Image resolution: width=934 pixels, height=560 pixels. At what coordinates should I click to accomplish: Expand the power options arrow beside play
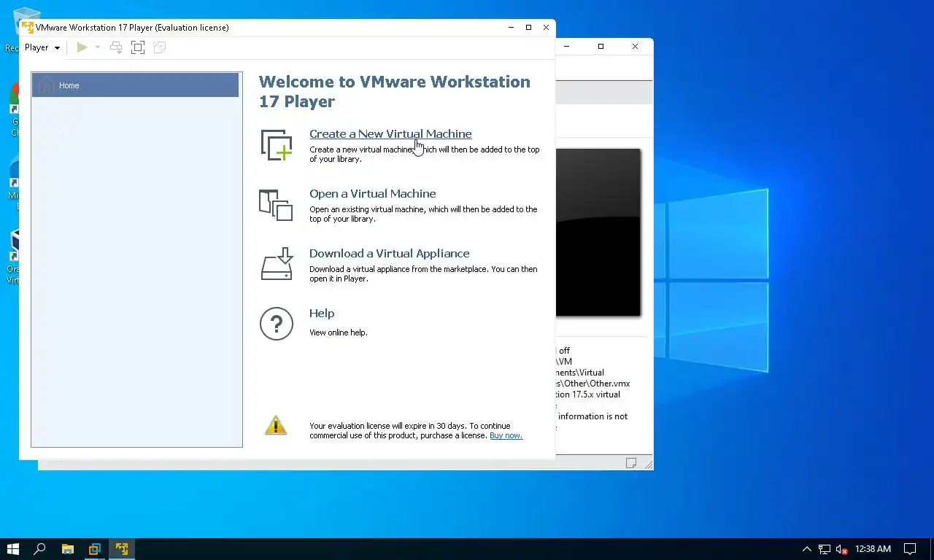(98, 47)
